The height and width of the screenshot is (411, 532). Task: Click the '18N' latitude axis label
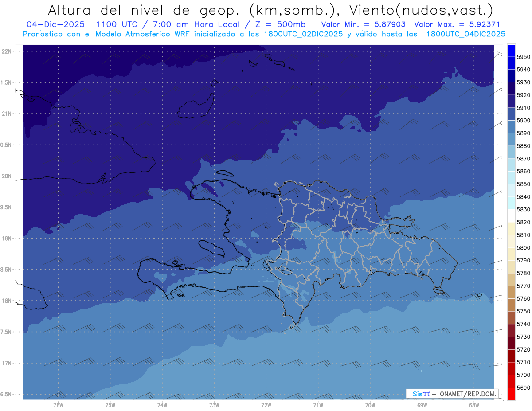click(7, 301)
